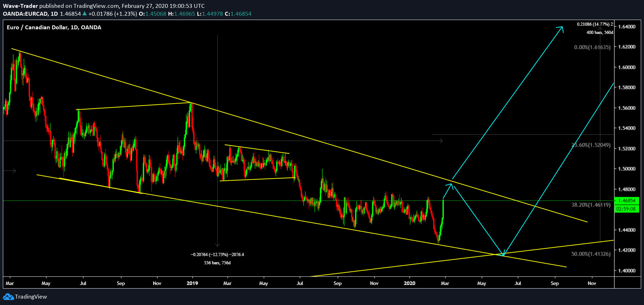This screenshot has width=644, height=305.
Task: Click the 1.56000 price axis label
Action: [x=627, y=108]
